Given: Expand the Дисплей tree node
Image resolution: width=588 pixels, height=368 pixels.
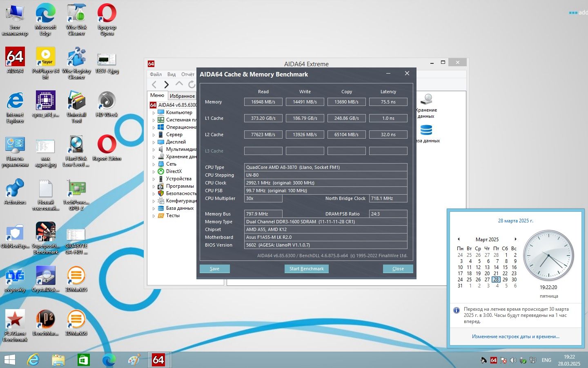Looking at the screenshot, I should tap(154, 142).
